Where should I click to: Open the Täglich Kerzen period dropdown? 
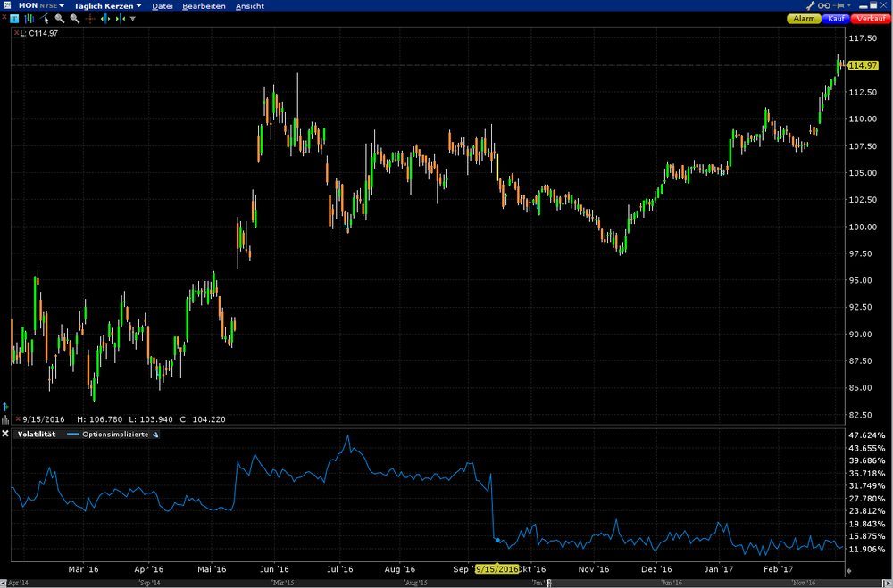tap(108, 5)
